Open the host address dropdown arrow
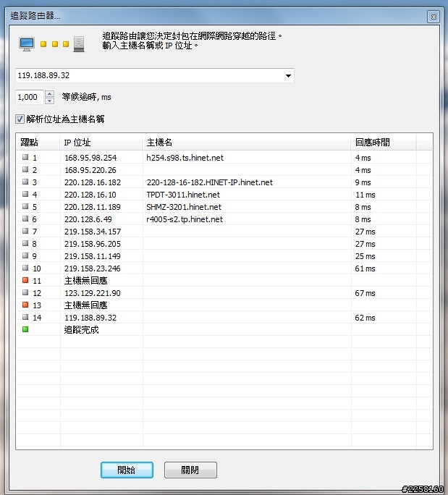This screenshot has width=448, height=495. (288, 76)
